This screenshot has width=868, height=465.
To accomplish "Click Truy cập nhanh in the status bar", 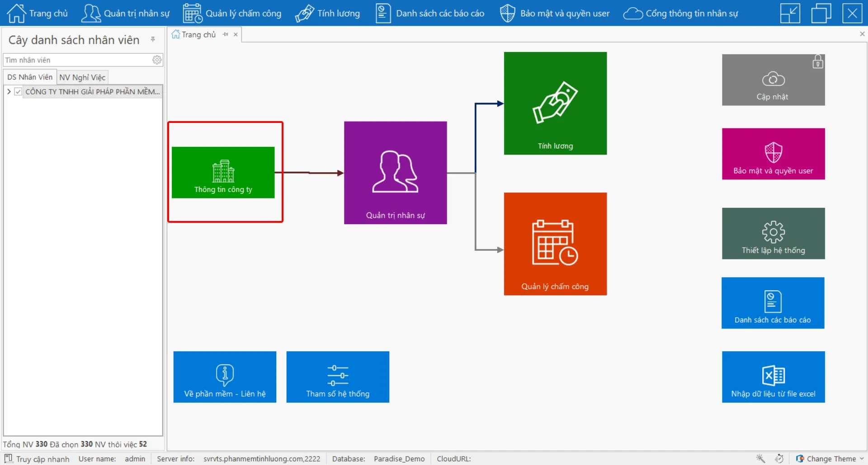I will [x=37, y=459].
